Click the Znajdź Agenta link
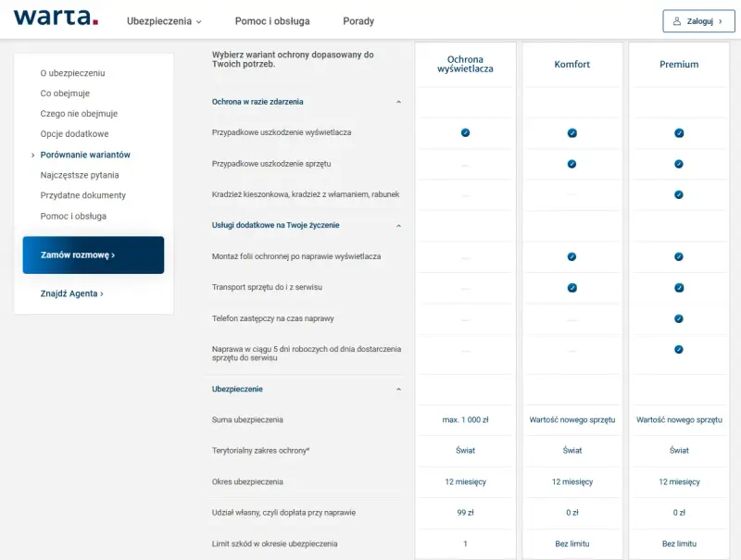 (x=72, y=293)
